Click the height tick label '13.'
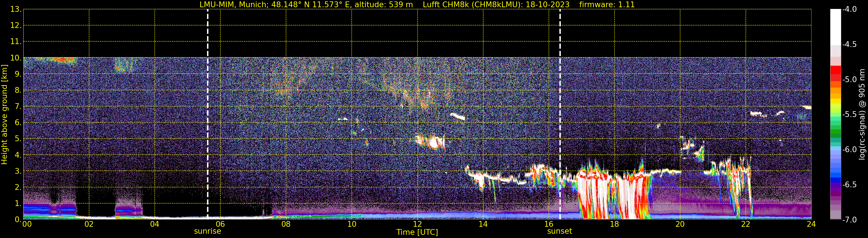868x238 pixels. pyautogui.click(x=16, y=10)
